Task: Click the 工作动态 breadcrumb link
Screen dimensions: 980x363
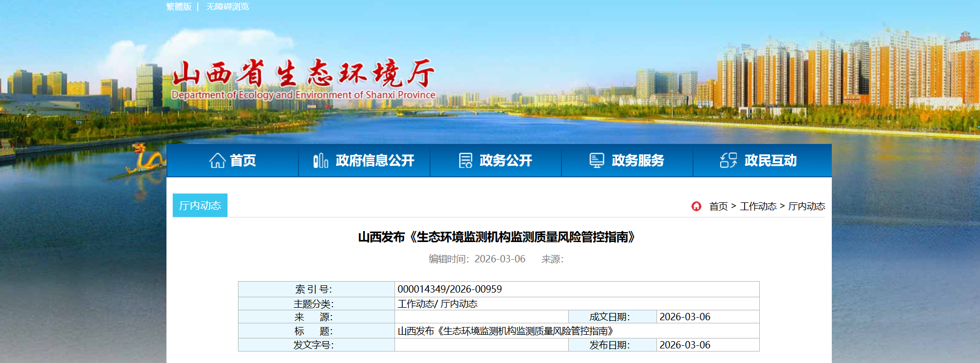Action: (x=758, y=207)
